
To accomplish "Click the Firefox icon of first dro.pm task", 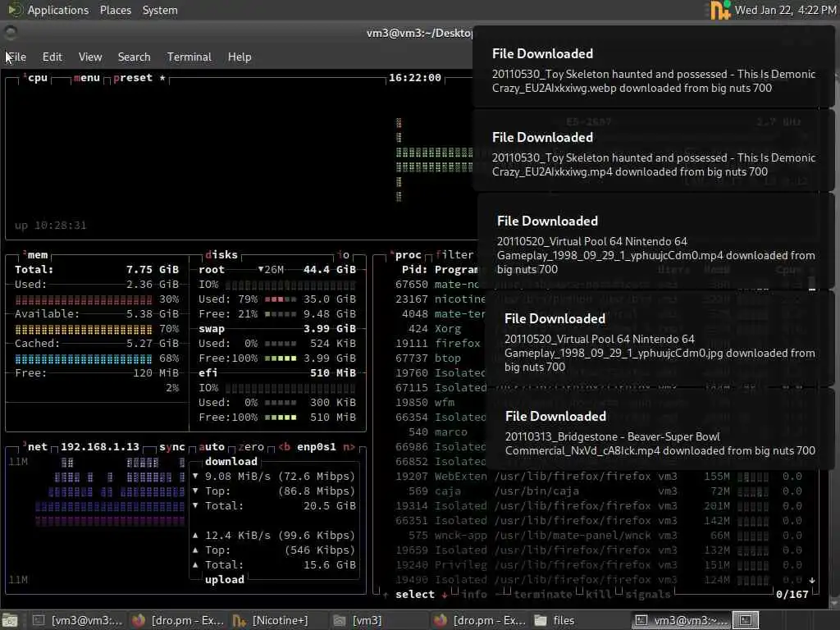I will pyautogui.click(x=139, y=620).
